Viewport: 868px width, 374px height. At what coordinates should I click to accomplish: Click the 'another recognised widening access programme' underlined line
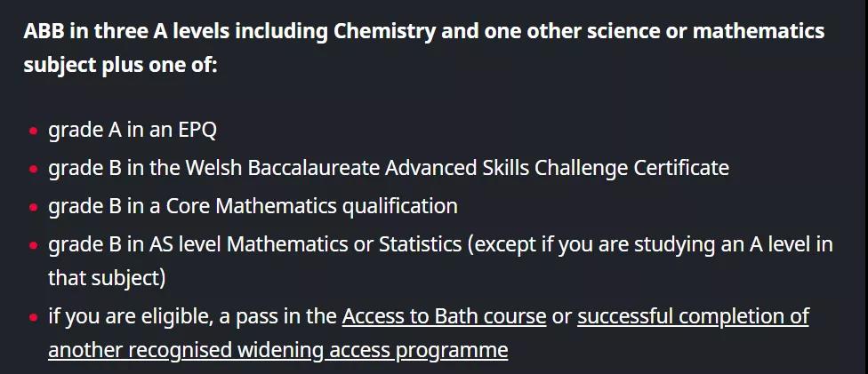pos(277,350)
